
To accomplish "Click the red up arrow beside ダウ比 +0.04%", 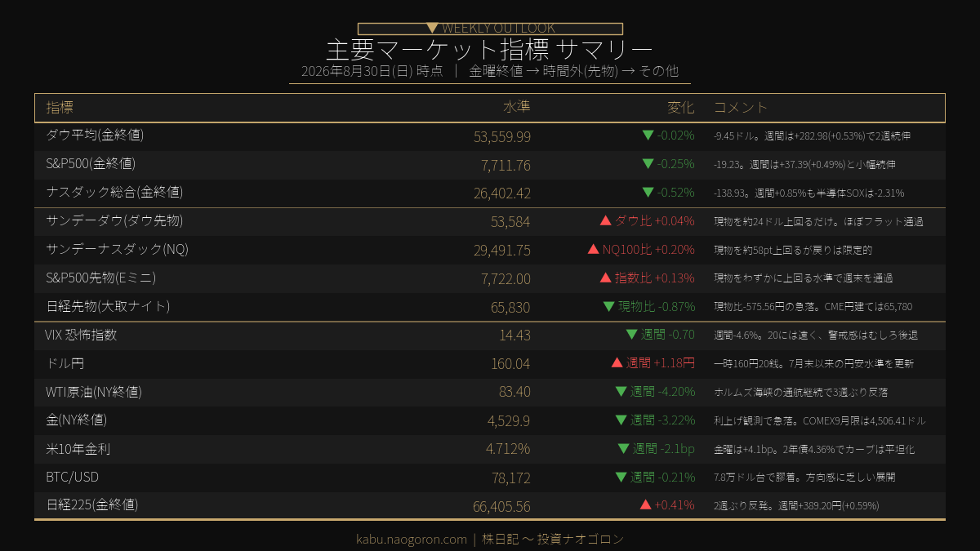I will 606,220.
